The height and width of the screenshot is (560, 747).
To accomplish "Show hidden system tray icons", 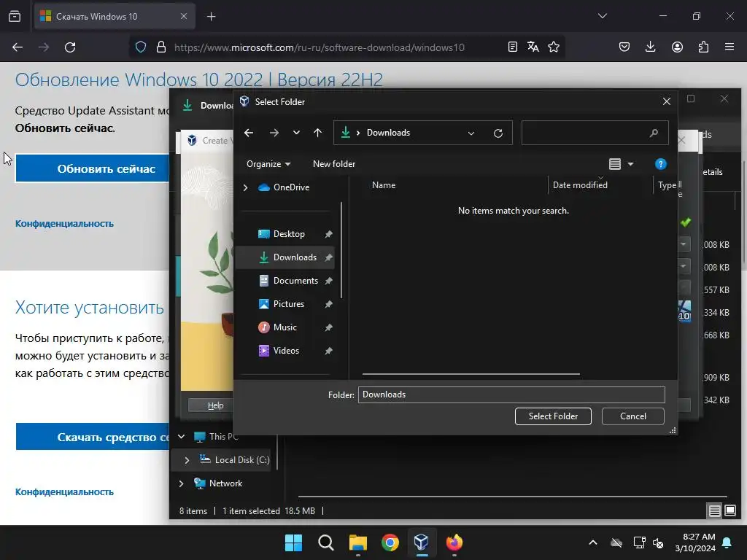I will (x=592, y=542).
